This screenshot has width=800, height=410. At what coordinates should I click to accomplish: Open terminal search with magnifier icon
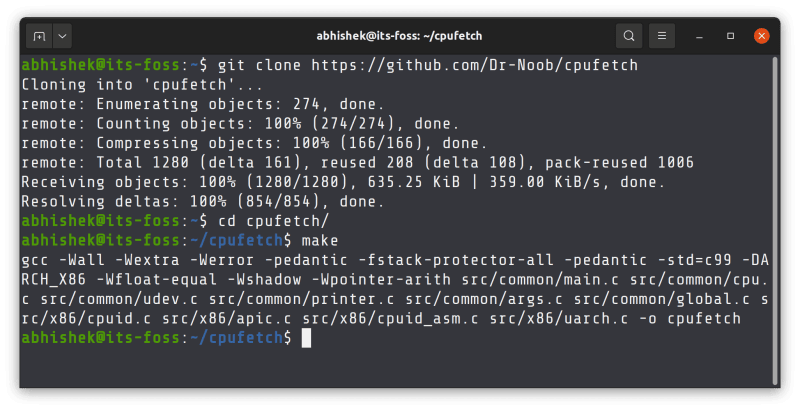tap(629, 36)
